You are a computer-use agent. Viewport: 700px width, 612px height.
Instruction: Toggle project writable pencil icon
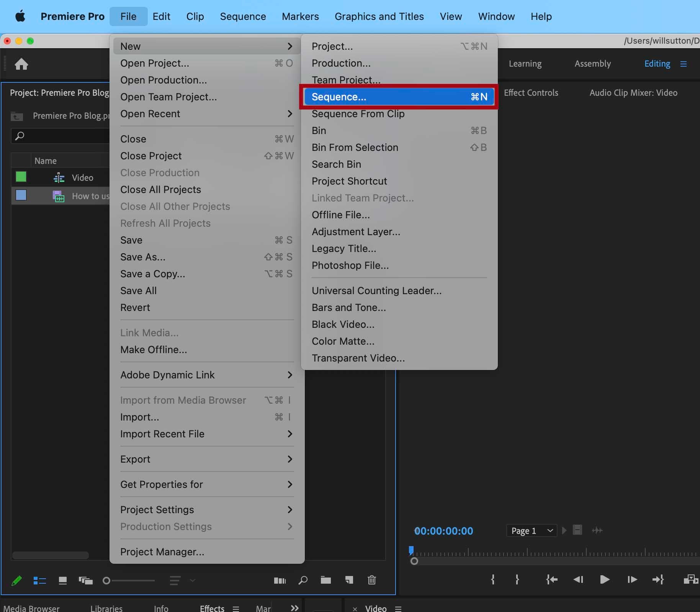[x=16, y=581]
